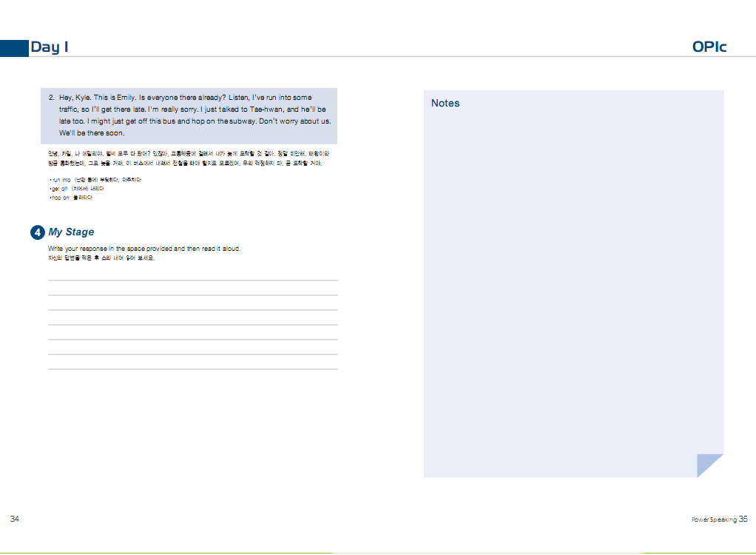This screenshot has height=555, width=756.
Task: Click page number 34
Action: point(15,519)
